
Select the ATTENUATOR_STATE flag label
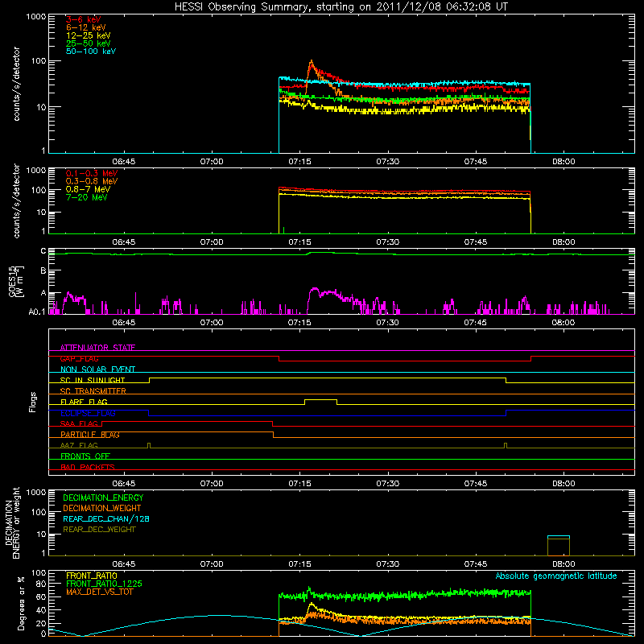97,348
